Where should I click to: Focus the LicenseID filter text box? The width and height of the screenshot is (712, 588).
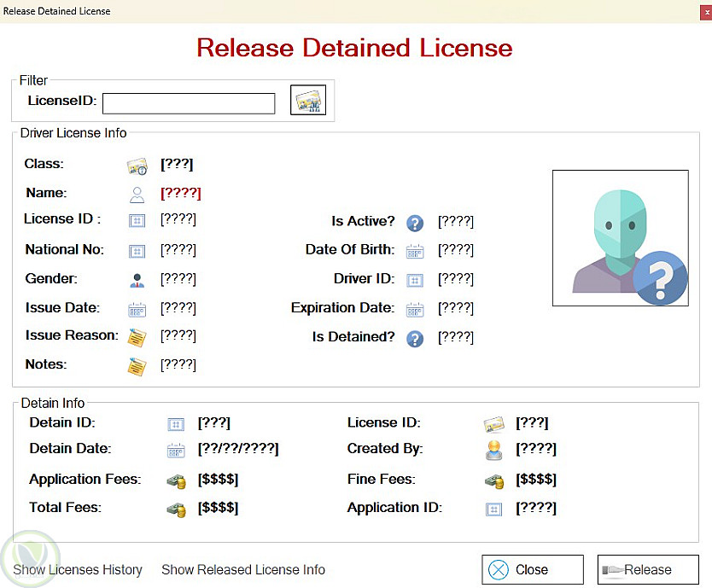tap(189, 103)
